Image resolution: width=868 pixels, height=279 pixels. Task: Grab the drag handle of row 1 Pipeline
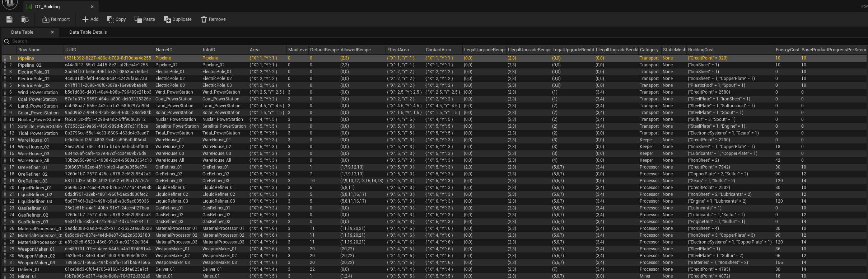(5, 58)
